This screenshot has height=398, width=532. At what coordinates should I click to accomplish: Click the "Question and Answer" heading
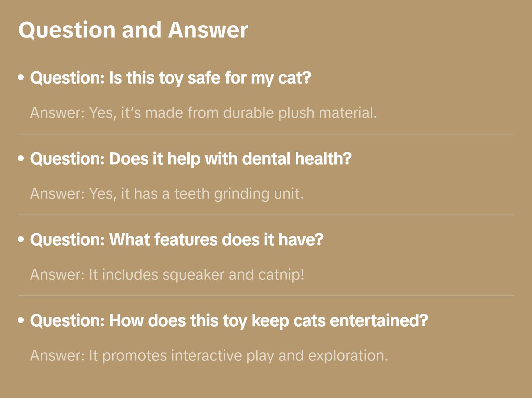(x=133, y=30)
